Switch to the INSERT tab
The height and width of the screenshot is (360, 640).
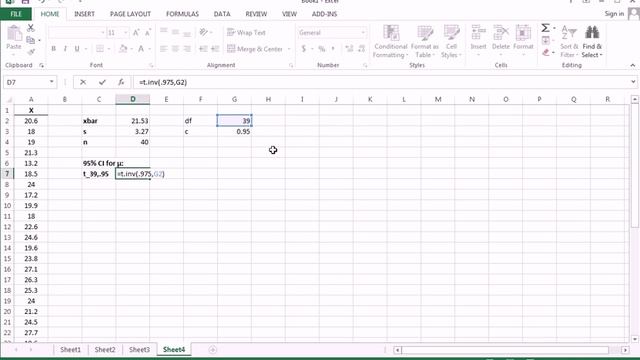coord(84,14)
